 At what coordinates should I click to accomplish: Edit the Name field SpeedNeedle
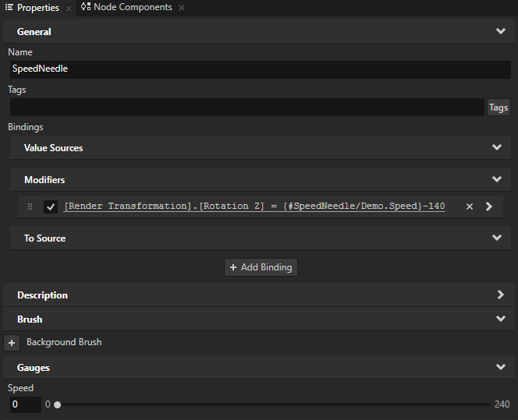(261, 69)
